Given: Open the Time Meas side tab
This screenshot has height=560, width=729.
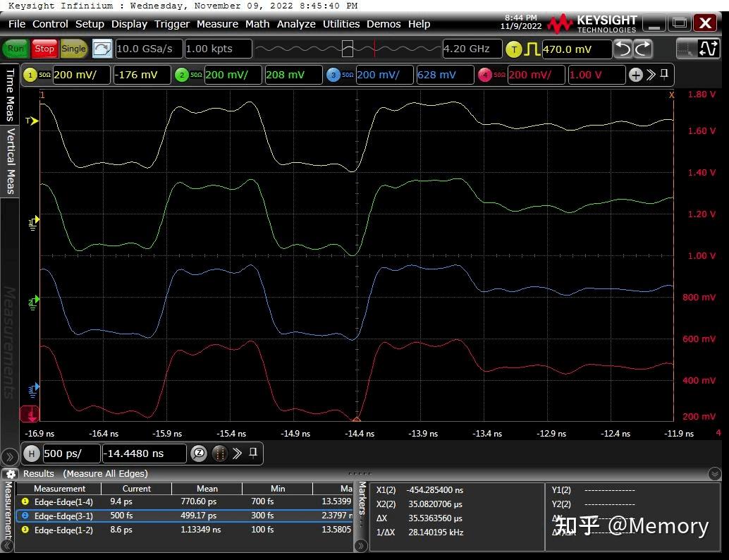Looking at the screenshot, I should click(10, 95).
